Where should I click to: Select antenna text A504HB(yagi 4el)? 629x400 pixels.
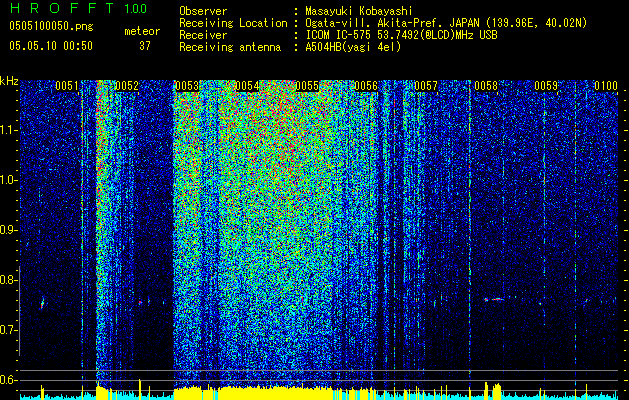pyautogui.click(x=353, y=47)
